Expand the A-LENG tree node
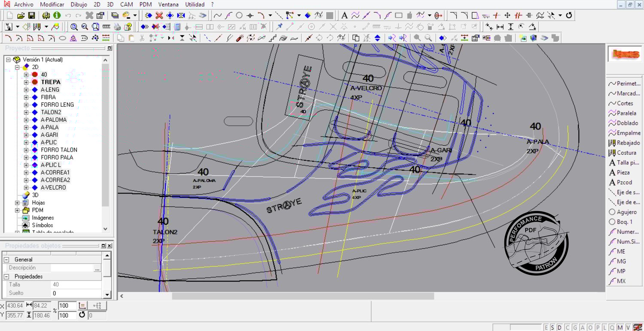Image resolution: width=644 pixels, height=331 pixels. (x=26, y=90)
